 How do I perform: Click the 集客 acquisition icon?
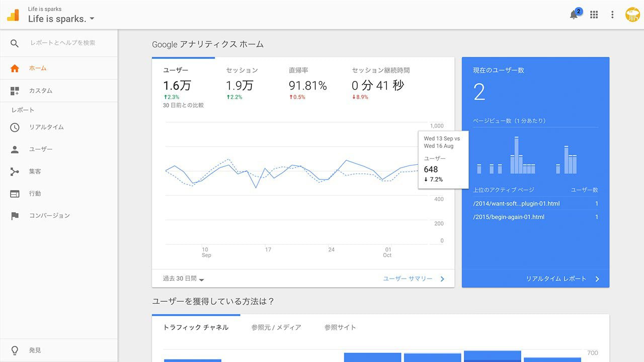(x=15, y=171)
